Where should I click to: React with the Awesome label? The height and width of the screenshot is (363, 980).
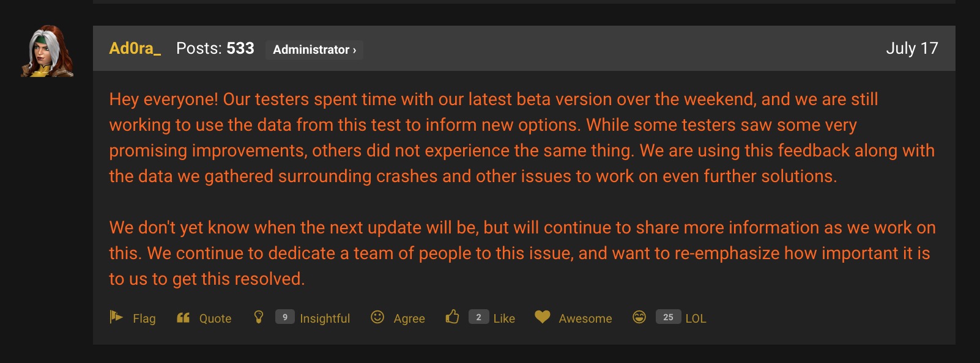tap(585, 318)
